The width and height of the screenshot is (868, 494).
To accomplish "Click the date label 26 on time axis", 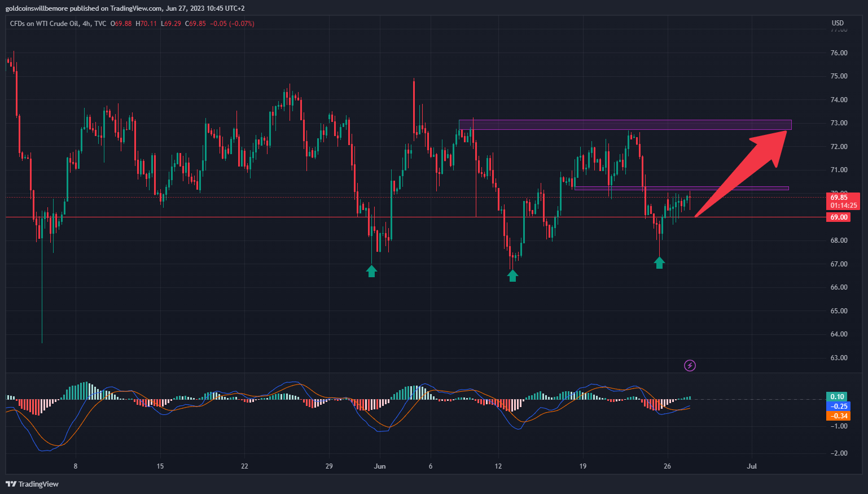I will 667,466.
